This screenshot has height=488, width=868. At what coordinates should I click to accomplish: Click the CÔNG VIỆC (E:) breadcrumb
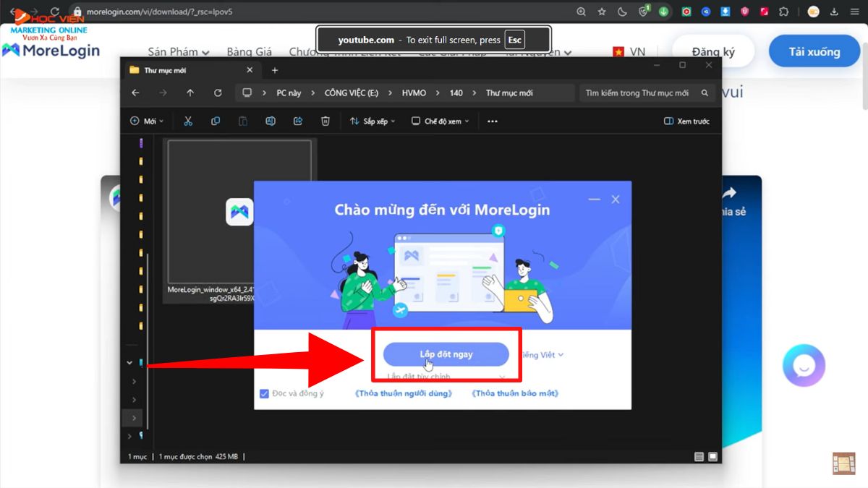tap(352, 93)
